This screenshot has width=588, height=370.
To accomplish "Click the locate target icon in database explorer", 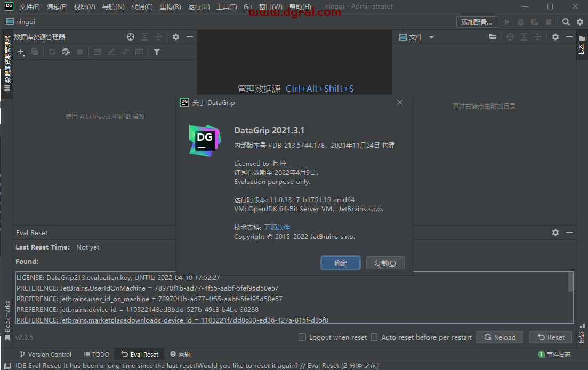I will [131, 37].
